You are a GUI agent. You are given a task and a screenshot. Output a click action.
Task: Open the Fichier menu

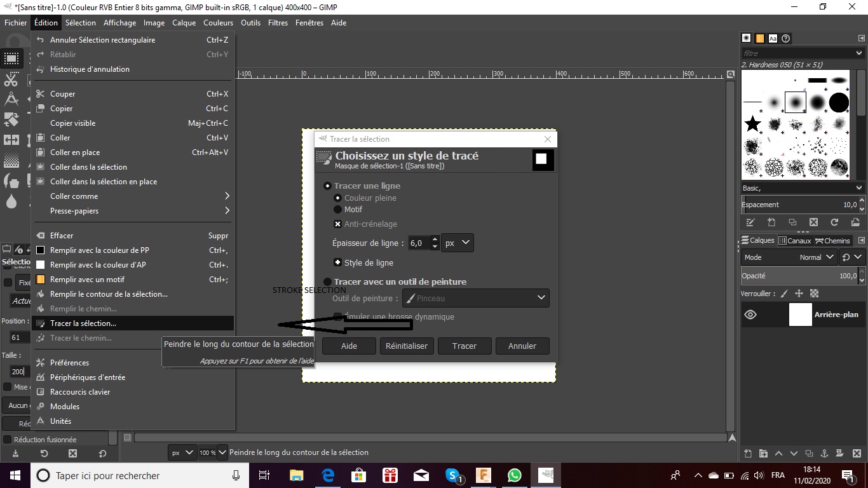(16, 23)
